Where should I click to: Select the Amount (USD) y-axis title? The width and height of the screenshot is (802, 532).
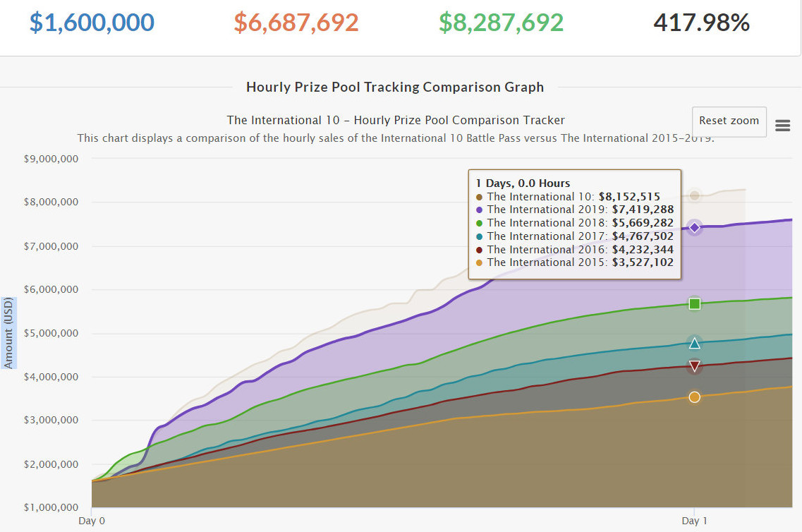coord(8,332)
